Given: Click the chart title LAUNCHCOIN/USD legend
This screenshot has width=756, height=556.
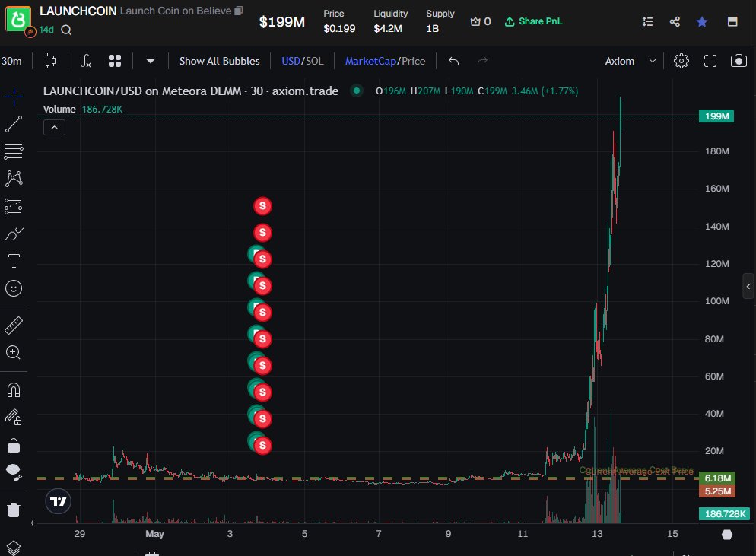Looking at the screenshot, I should tap(190, 91).
